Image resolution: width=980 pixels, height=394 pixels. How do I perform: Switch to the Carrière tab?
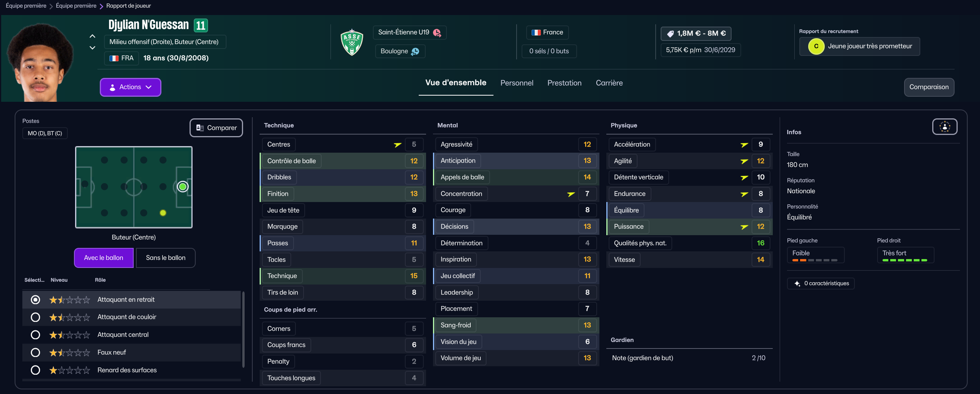pos(609,83)
